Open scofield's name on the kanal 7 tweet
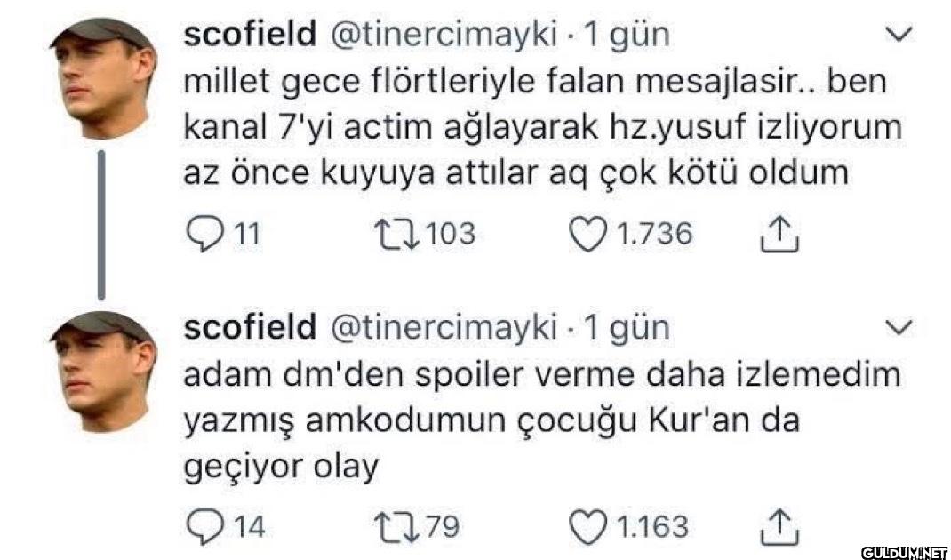Screen dimensions: 951x560 (249, 35)
